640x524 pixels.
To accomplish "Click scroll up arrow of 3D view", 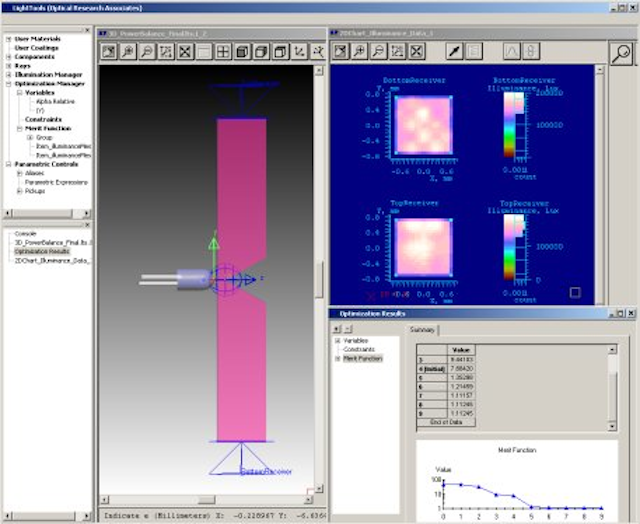I will (319, 71).
